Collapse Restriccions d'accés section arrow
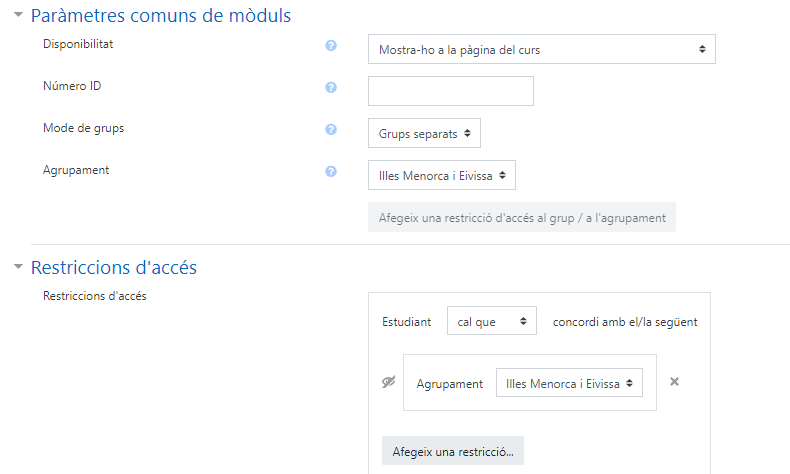This screenshot has height=474, width=790. (19, 266)
